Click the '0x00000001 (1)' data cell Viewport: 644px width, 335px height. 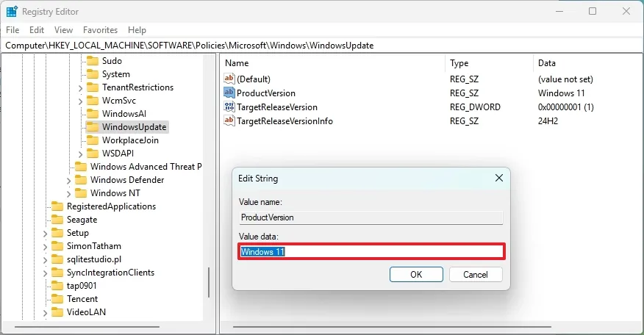(565, 107)
